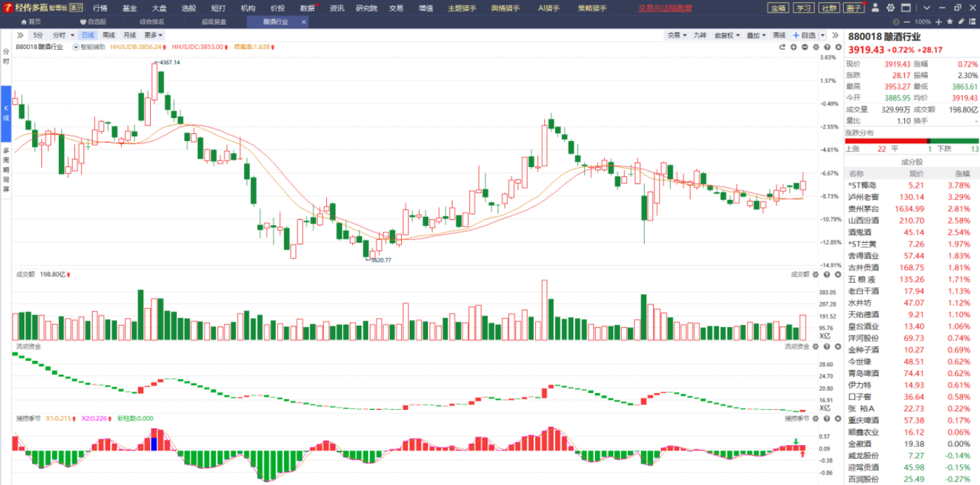980x485 pixels.
Task: Open the 更多 periods dropdown
Action: (153, 35)
